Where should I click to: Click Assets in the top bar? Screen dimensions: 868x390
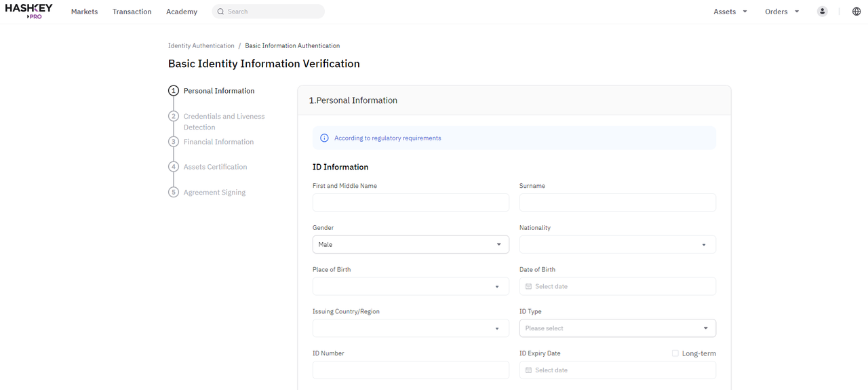(x=724, y=12)
